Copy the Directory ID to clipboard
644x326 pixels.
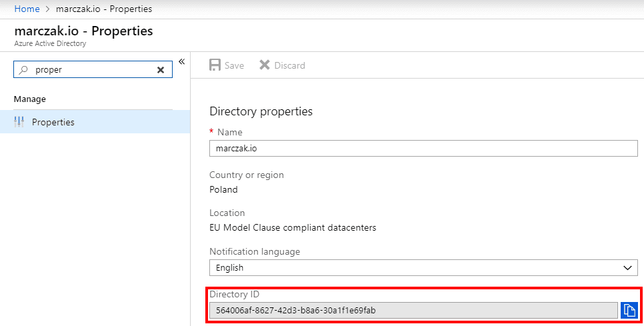pos(629,310)
